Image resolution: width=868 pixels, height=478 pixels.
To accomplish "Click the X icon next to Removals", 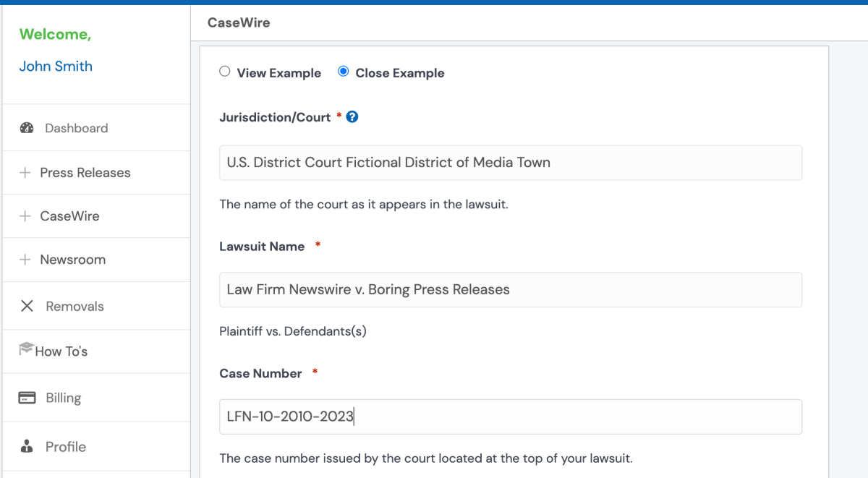I will [27, 305].
